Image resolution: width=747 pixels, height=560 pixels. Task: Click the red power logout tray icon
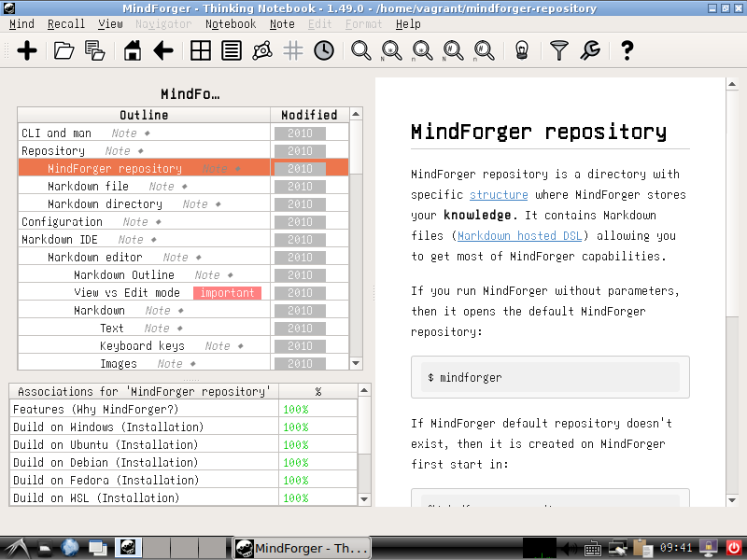click(734, 549)
